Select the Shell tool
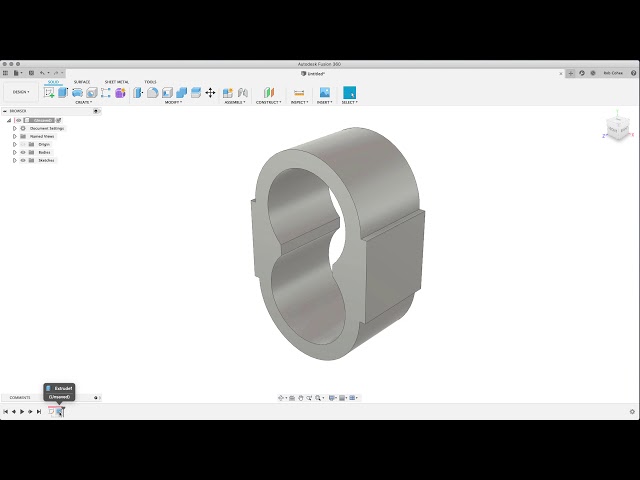 167,93
